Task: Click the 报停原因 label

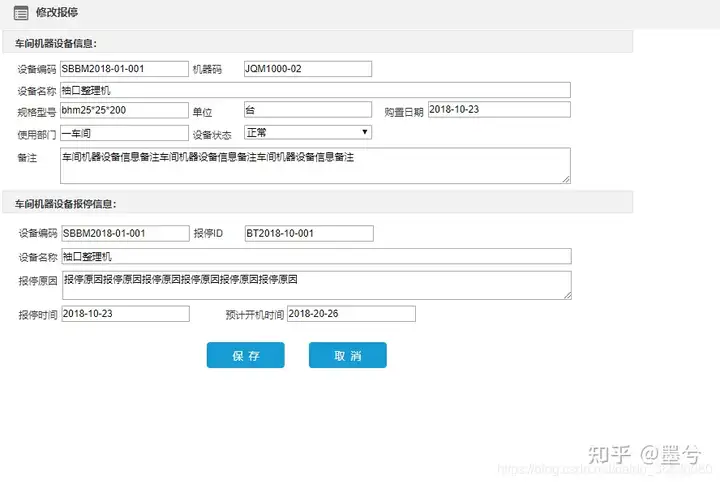Action: point(38,281)
